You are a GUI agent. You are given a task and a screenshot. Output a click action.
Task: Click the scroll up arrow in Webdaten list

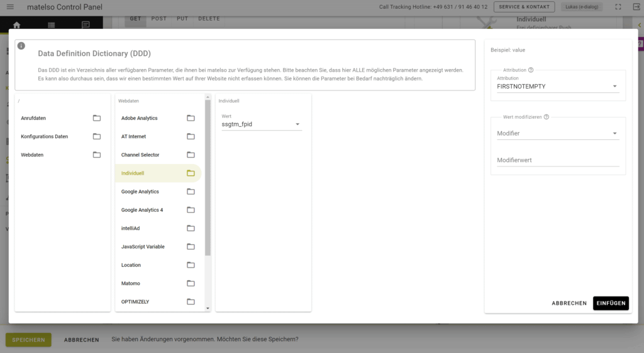pyautogui.click(x=208, y=97)
